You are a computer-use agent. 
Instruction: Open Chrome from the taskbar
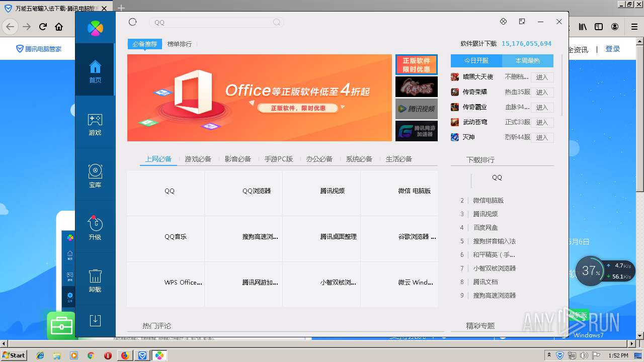[x=91, y=355]
